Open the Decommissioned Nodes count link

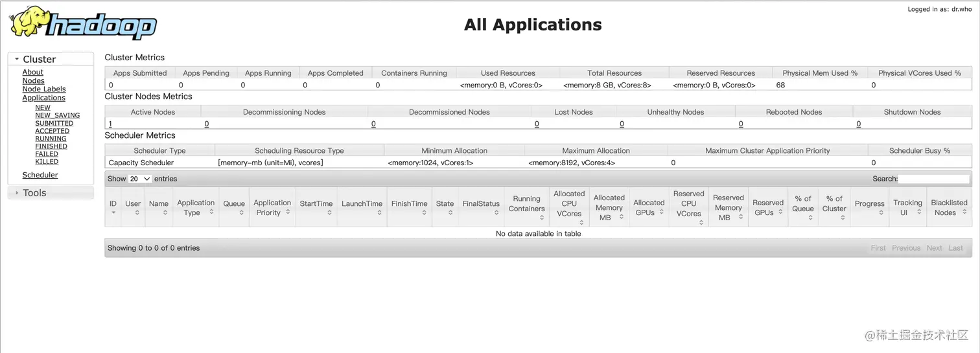click(x=373, y=124)
